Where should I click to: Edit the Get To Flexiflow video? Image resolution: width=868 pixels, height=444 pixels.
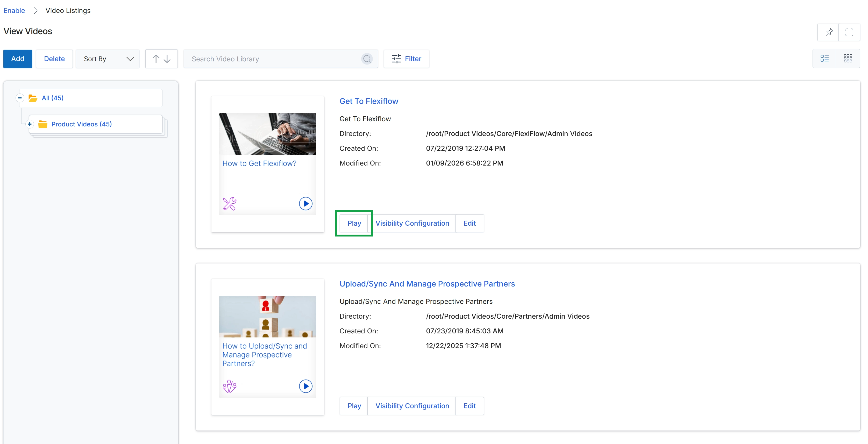click(469, 223)
